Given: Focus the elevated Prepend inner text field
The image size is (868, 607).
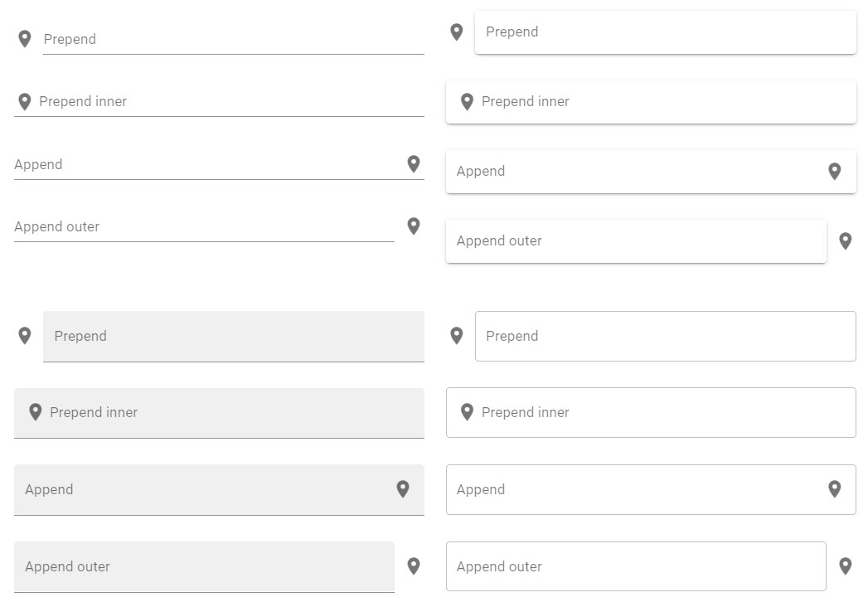Looking at the screenshot, I should (651, 102).
